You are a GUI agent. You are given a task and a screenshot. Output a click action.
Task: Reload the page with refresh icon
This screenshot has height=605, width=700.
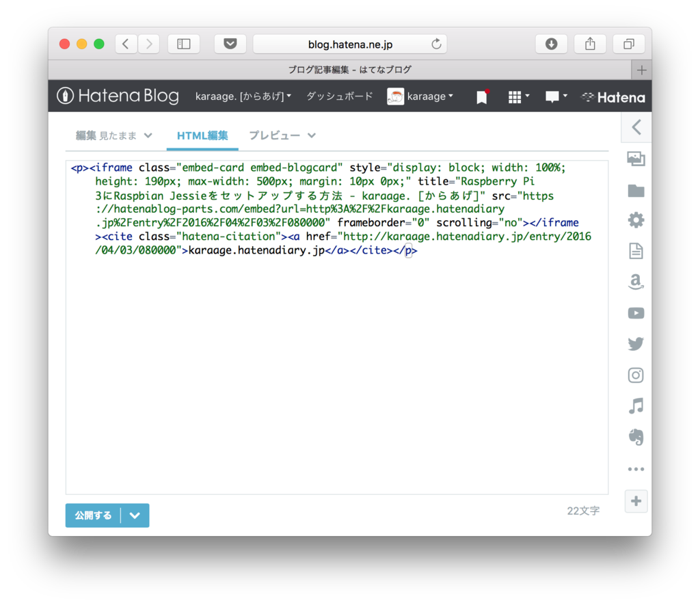tap(436, 44)
